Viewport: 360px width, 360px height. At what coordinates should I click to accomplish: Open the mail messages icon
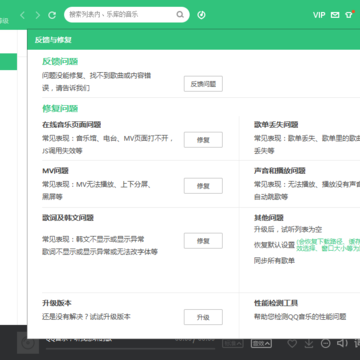(335, 15)
